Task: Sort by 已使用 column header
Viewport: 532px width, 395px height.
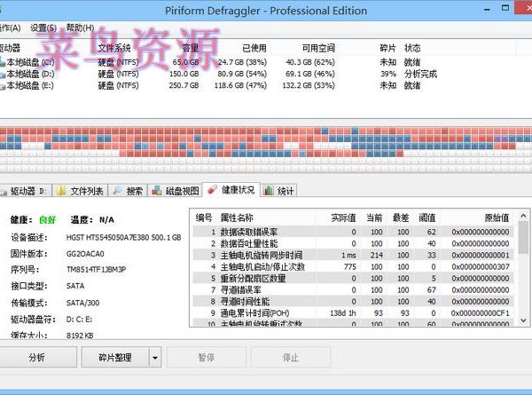Action: pyautogui.click(x=254, y=48)
